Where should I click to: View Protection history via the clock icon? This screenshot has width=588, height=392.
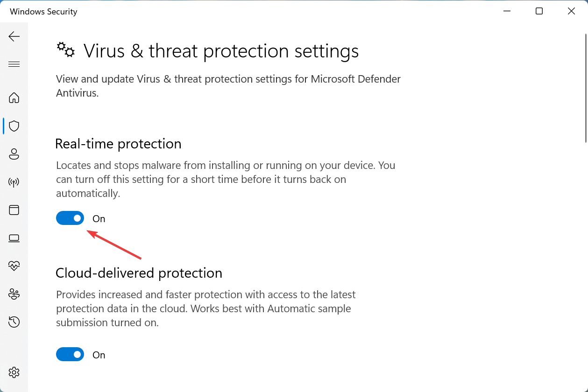pyautogui.click(x=14, y=322)
